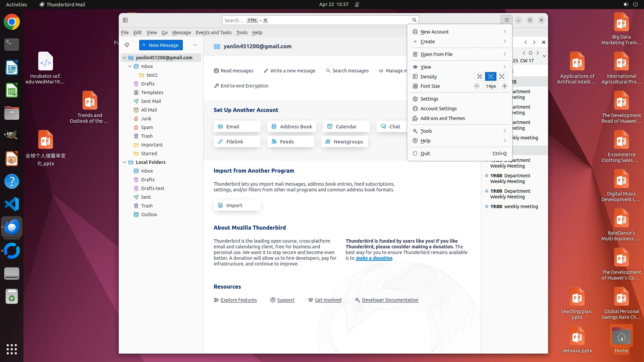Open the Events and Tasks menu
644x362 pixels.
pos(213,33)
